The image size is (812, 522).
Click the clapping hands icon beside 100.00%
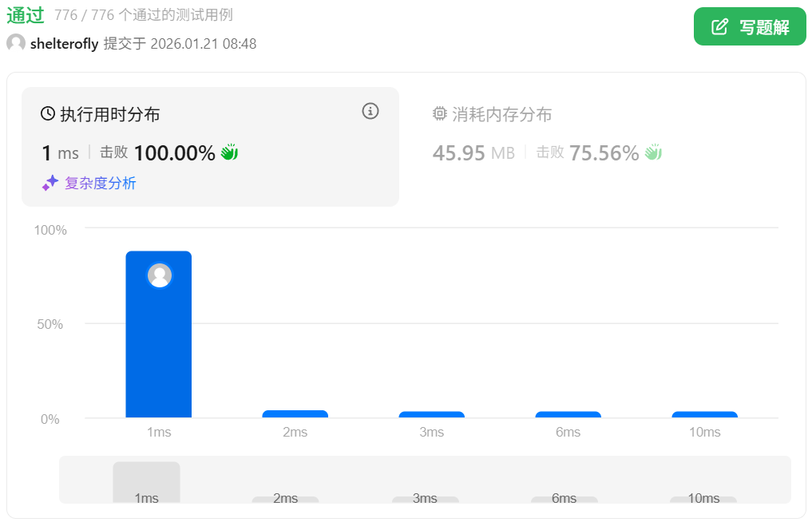click(x=230, y=152)
